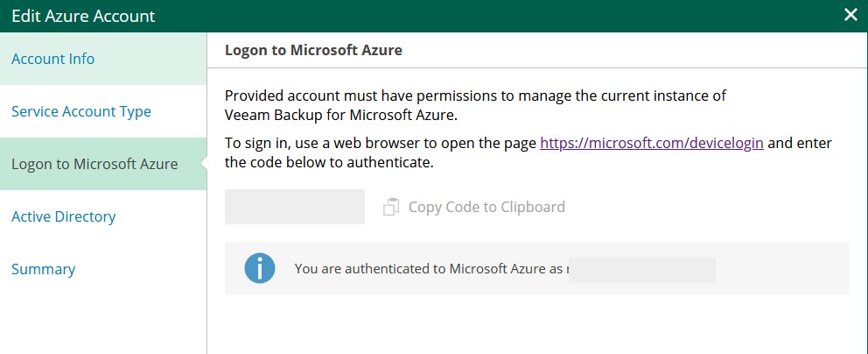Open the Active Directory step

[103, 216]
